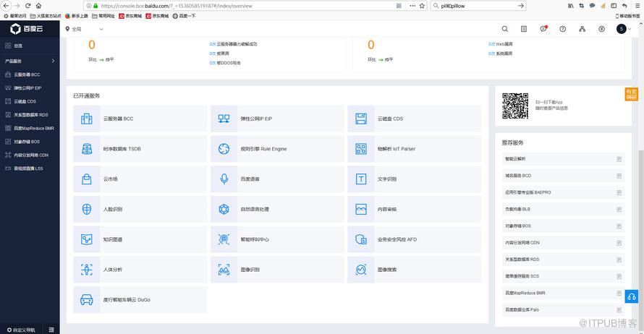
Task: Select 弹性公网IP EIP in the sidebar
Action: pos(30,87)
